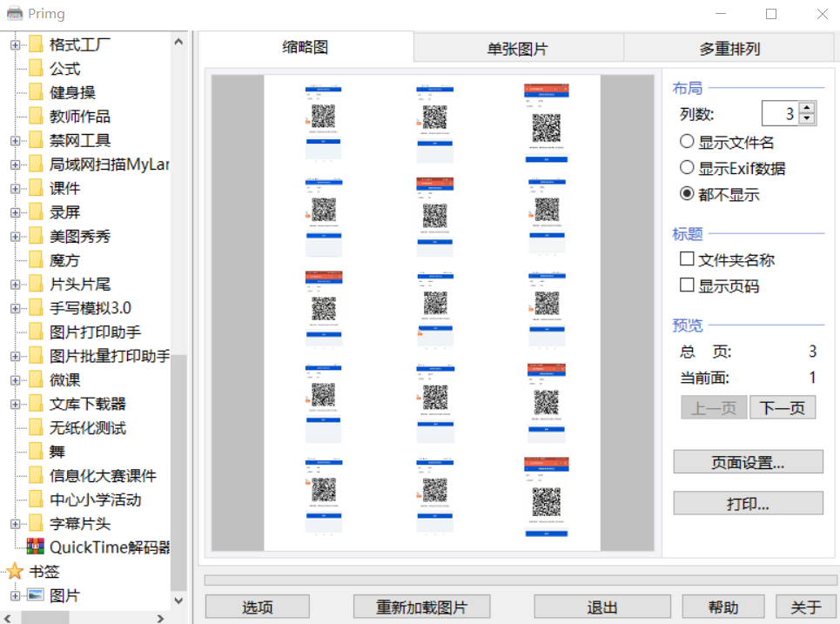Screen dimensions: 840x624
Task: Click the 健身操 folder icon
Action: (36, 91)
